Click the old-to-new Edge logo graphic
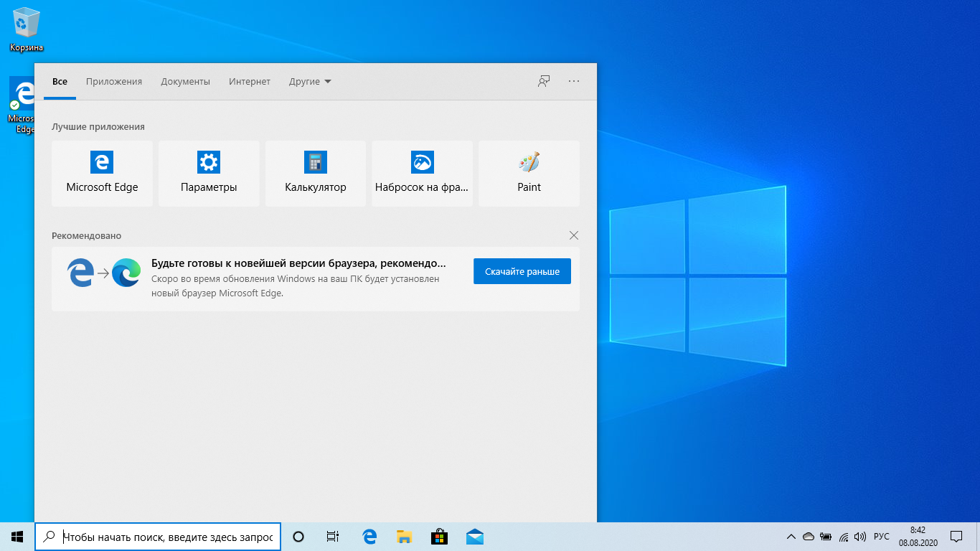The image size is (980, 551). coord(104,273)
